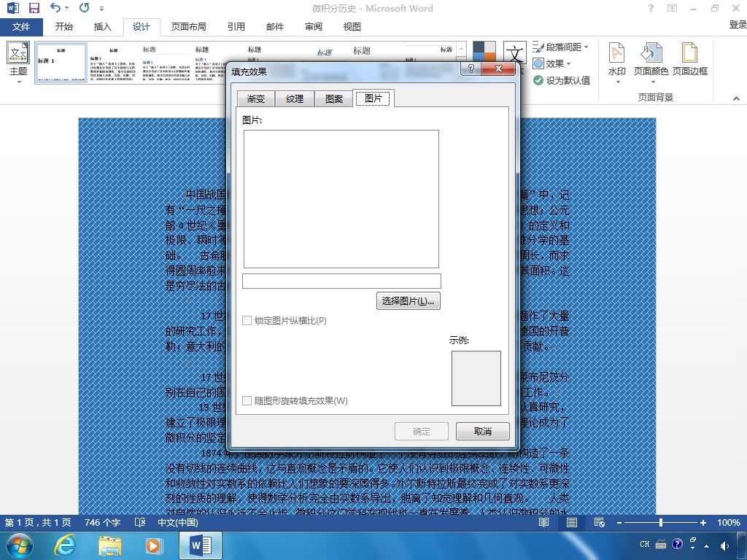Select the 图片 tab in the dialog

tap(373, 98)
